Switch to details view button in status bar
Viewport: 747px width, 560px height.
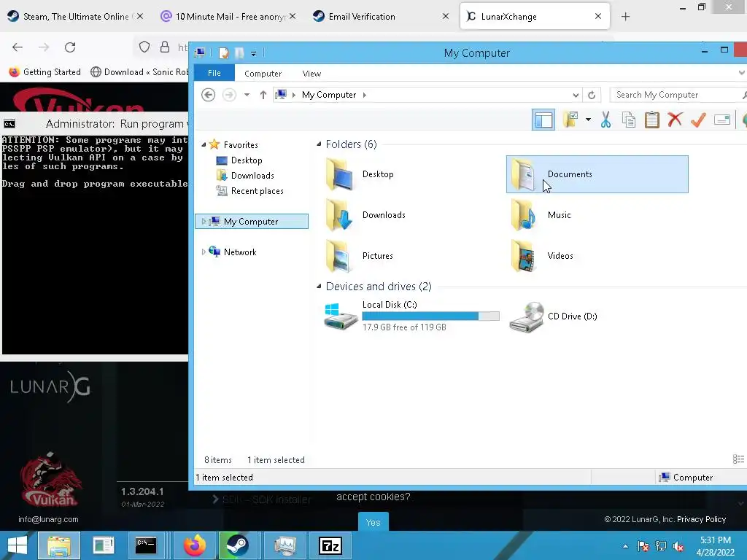coord(738,459)
